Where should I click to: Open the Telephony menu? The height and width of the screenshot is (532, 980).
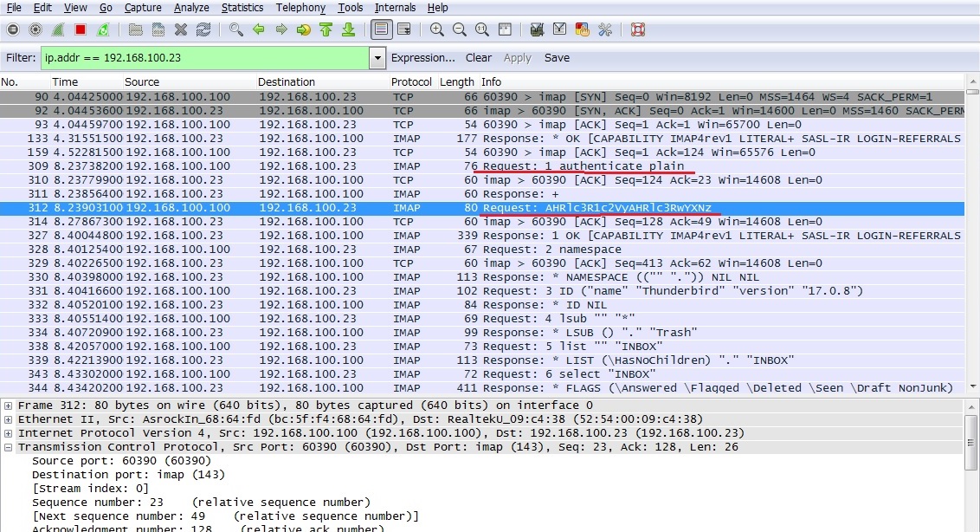point(300,8)
